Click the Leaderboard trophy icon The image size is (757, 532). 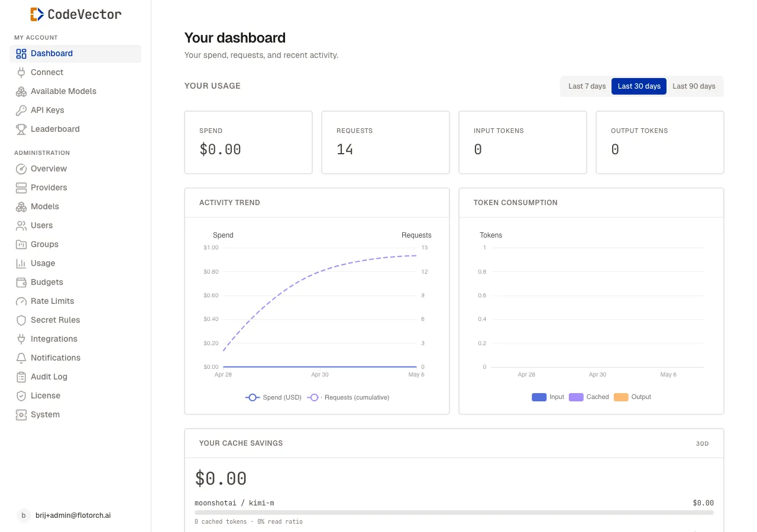21,129
